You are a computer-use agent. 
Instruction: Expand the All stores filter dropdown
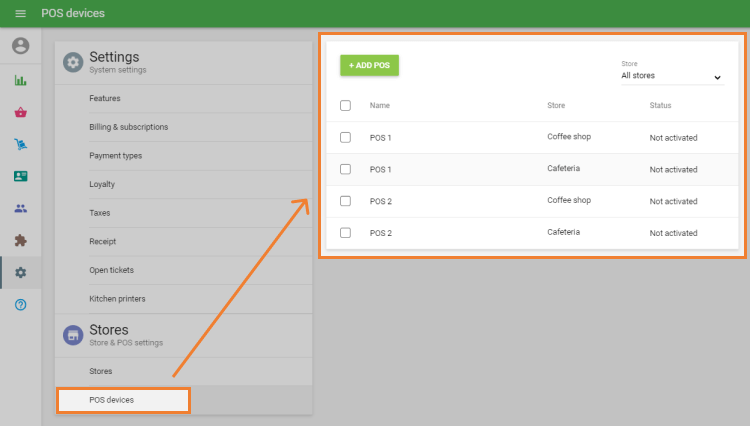[673, 76]
